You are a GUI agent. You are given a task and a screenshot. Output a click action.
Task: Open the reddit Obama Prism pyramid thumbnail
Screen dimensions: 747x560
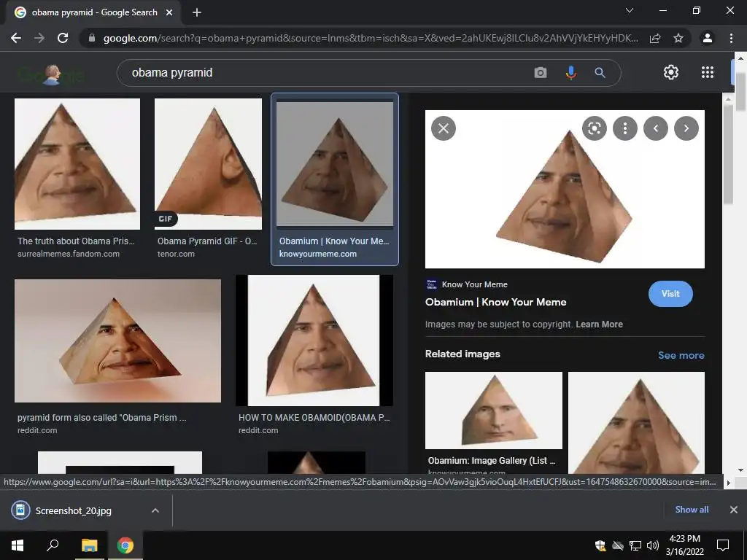tap(117, 341)
